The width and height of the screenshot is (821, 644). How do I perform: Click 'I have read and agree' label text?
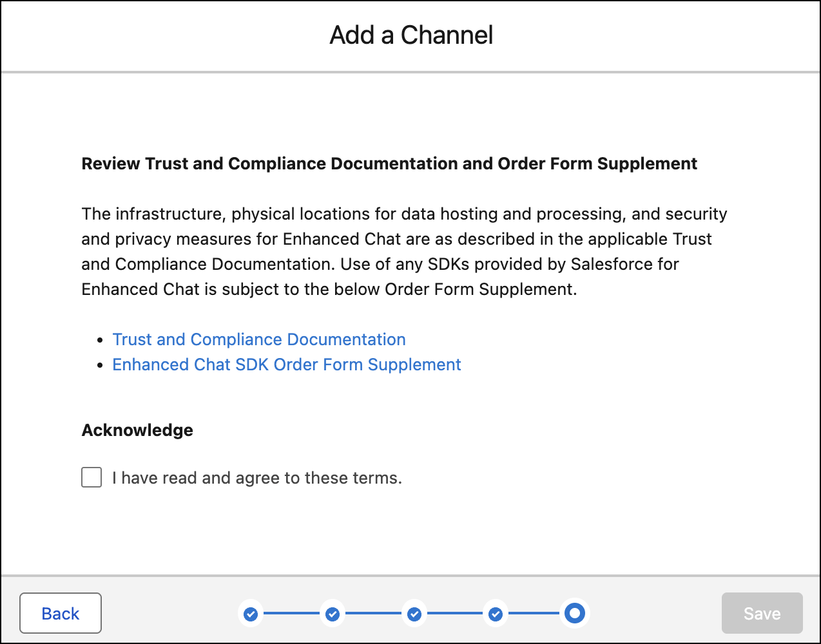click(x=257, y=478)
